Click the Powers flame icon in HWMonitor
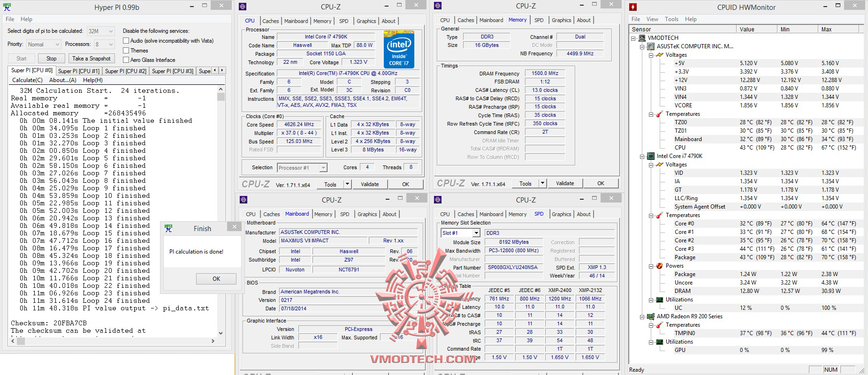 coord(660,266)
